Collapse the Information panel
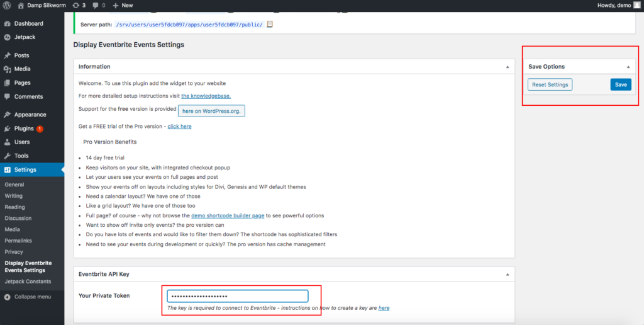 click(x=508, y=67)
